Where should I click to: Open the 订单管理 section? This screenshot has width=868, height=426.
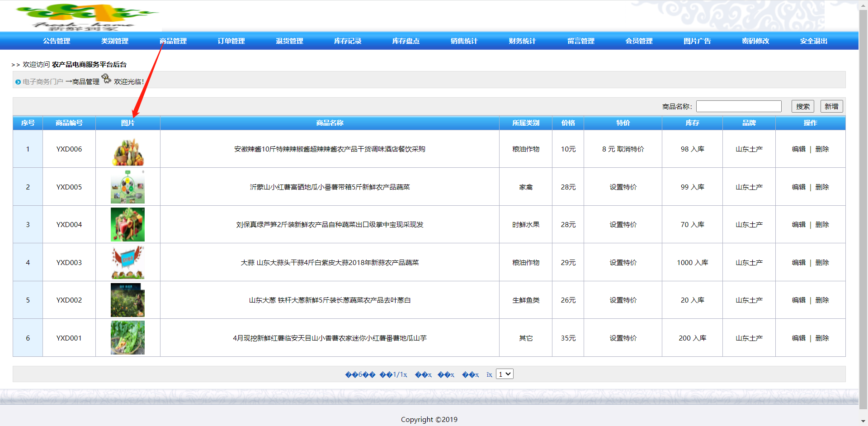pyautogui.click(x=231, y=41)
